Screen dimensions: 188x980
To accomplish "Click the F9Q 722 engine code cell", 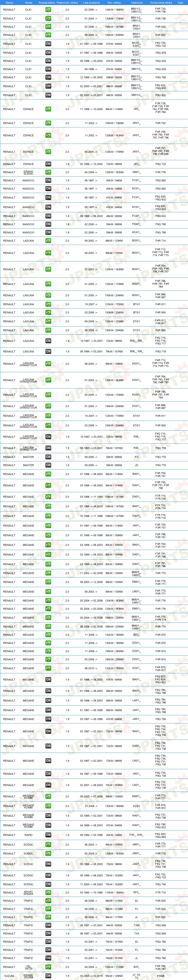I will click(x=161, y=164).
